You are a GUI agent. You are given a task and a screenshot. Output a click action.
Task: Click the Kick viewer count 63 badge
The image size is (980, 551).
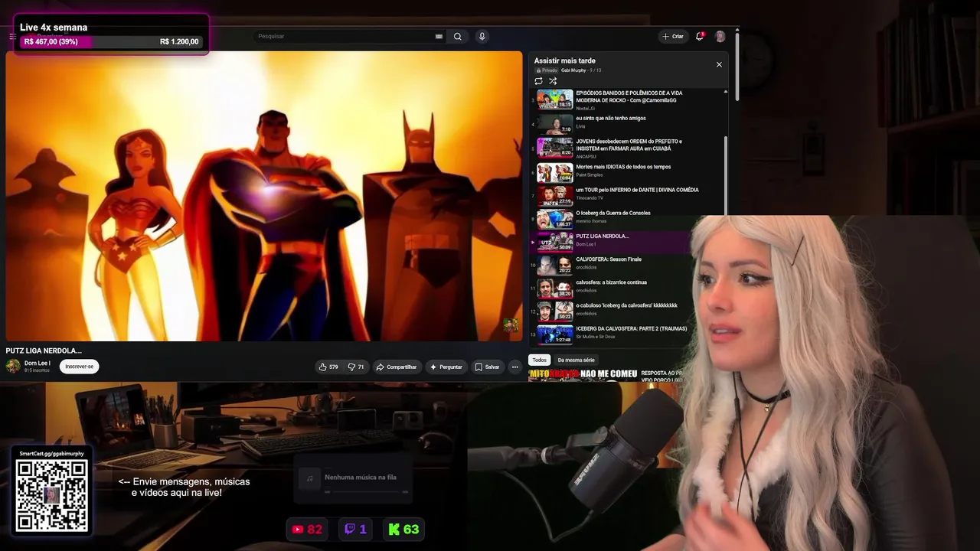(403, 529)
